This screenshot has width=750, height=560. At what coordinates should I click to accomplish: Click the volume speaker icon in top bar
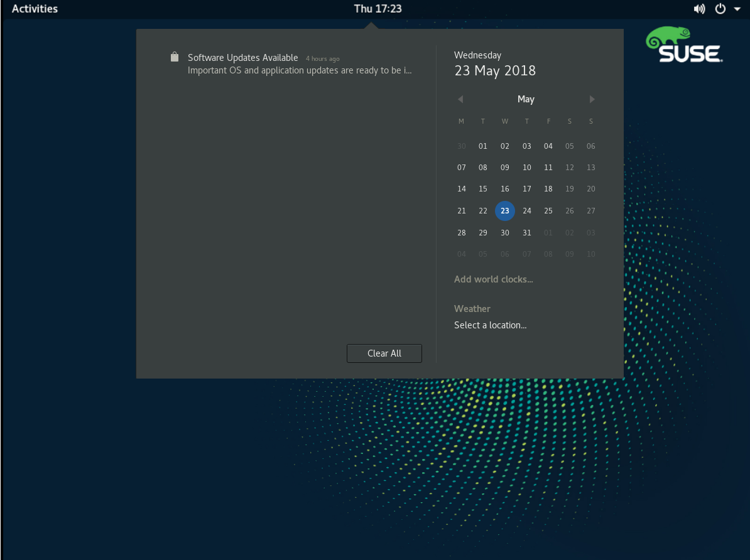pyautogui.click(x=699, y=9)
